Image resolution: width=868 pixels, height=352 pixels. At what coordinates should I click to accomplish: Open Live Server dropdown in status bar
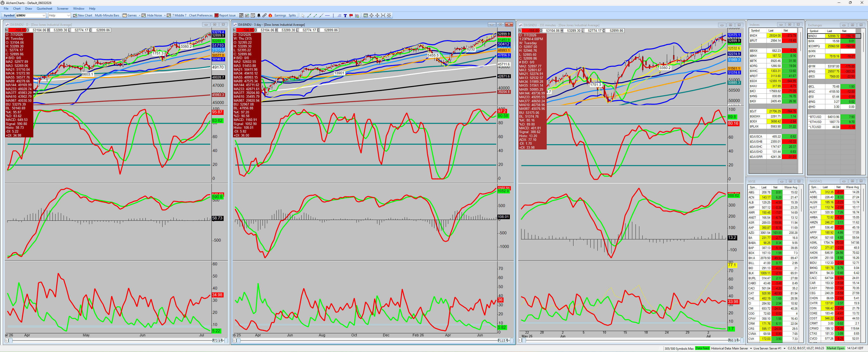point(784,348)
